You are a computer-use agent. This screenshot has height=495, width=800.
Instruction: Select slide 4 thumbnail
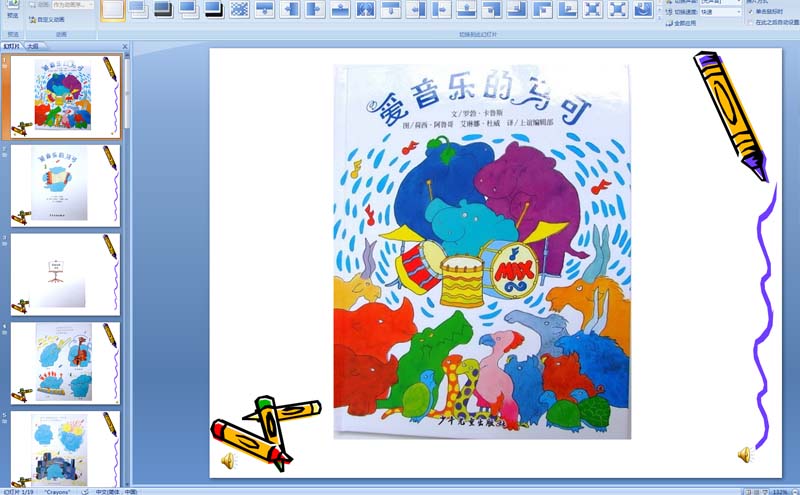[x=65, y=363]
